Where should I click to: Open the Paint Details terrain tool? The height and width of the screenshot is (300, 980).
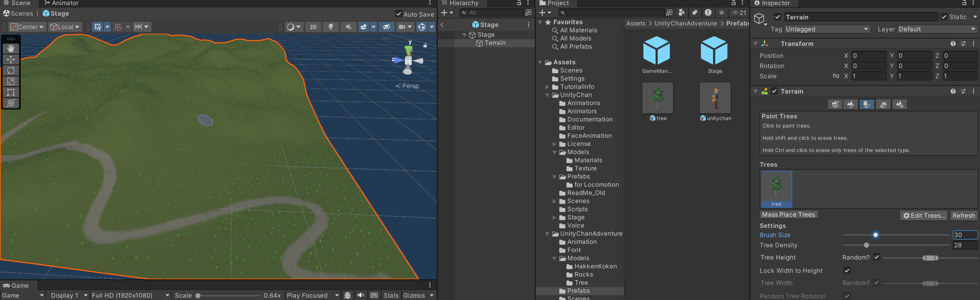(x=883, y=104)
